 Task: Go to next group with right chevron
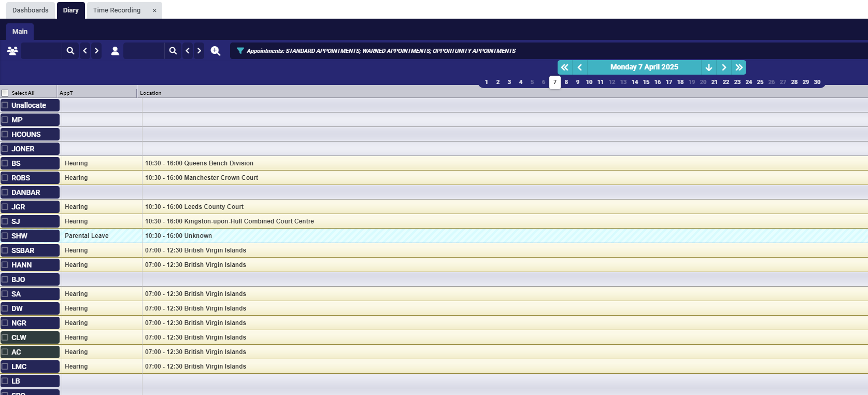[x=96, y=51]
